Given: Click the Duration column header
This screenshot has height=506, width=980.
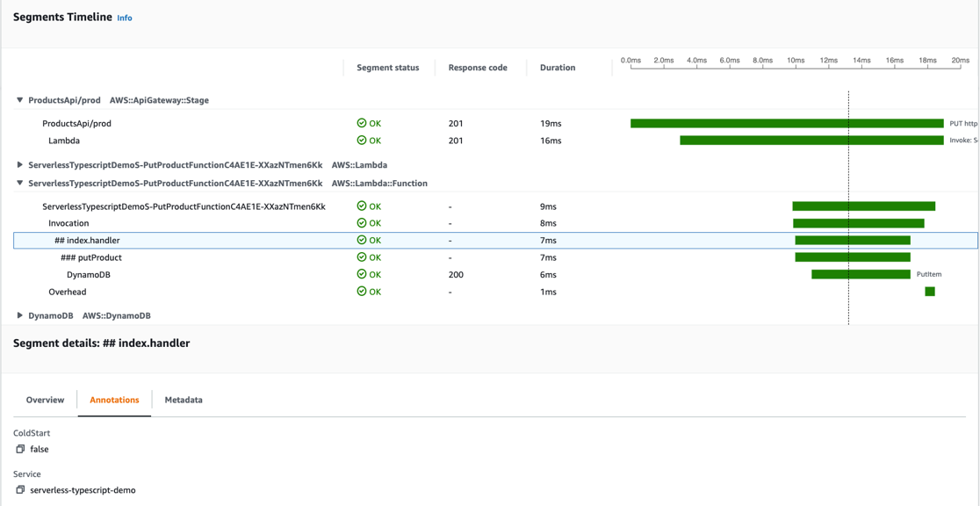Looking at the screenshot, I should click(x=558, y=68).
